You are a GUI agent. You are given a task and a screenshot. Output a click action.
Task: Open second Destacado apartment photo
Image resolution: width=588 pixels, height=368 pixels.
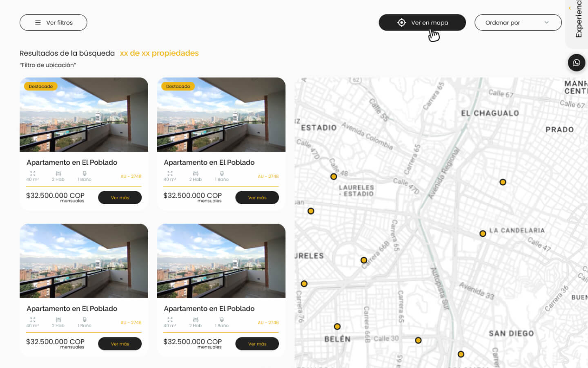click(x=221, y=114)
